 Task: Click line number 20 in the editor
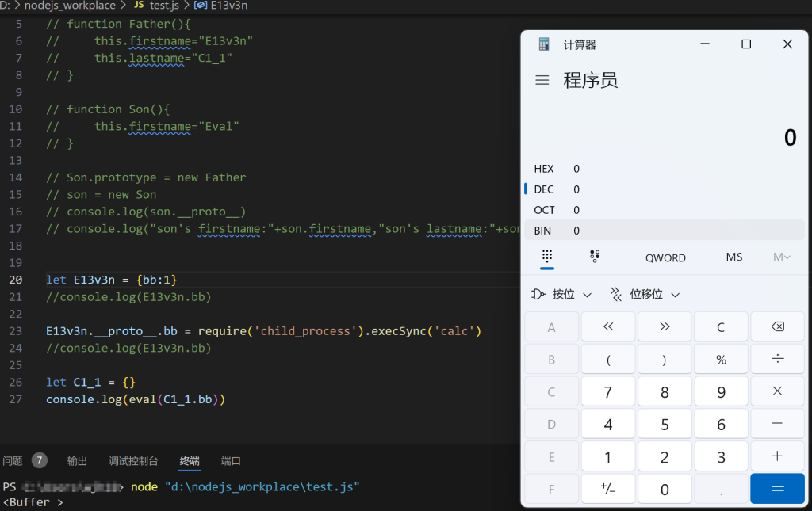pos(16,280)
